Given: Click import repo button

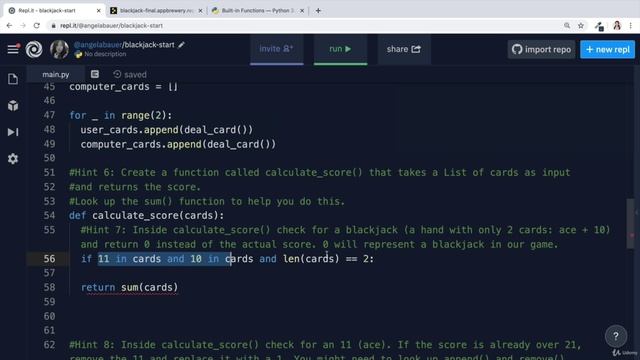Looking at the screenshot, I should pos(541,49).
